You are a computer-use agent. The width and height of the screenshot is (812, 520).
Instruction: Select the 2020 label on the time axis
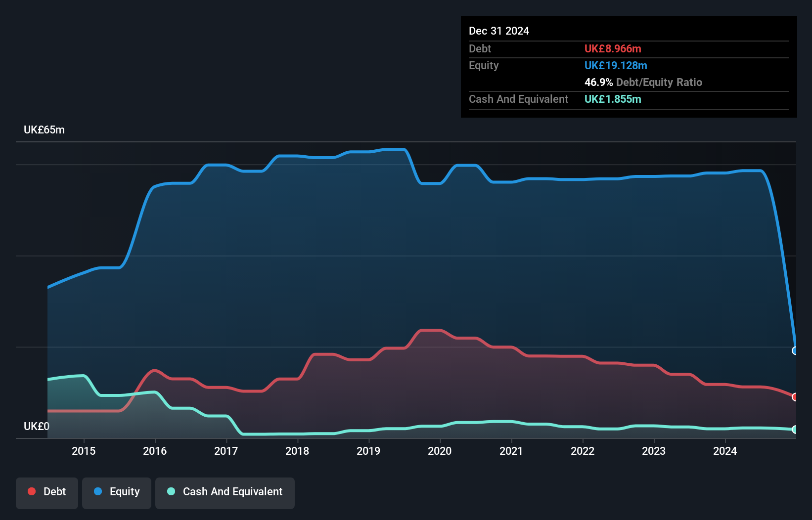pos(440,451)
